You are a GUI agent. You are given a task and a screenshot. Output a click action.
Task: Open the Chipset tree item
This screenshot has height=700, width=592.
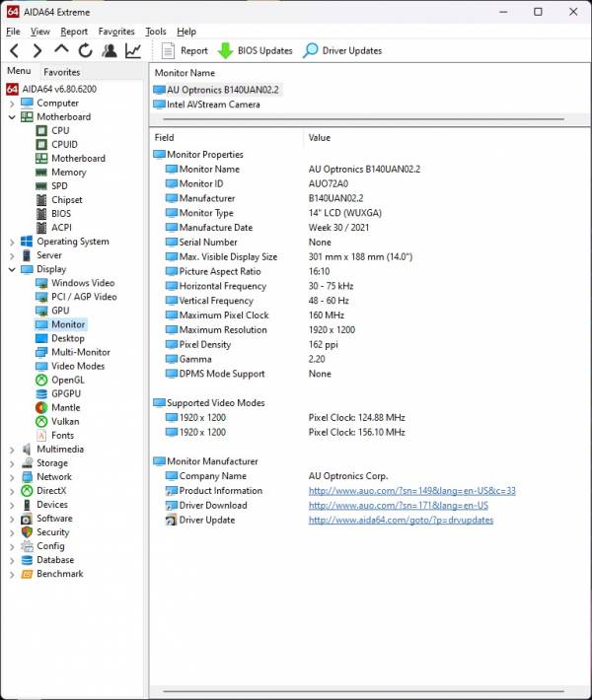(66, 200)
